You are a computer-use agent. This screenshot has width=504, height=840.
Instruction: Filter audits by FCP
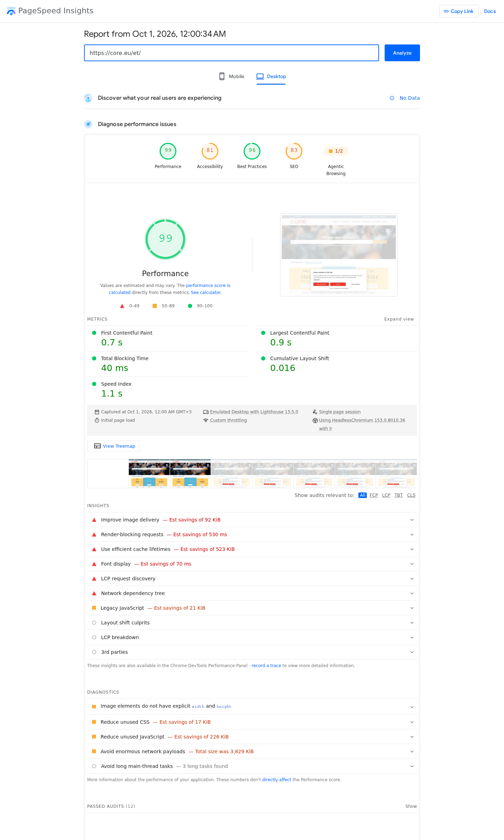374,495
